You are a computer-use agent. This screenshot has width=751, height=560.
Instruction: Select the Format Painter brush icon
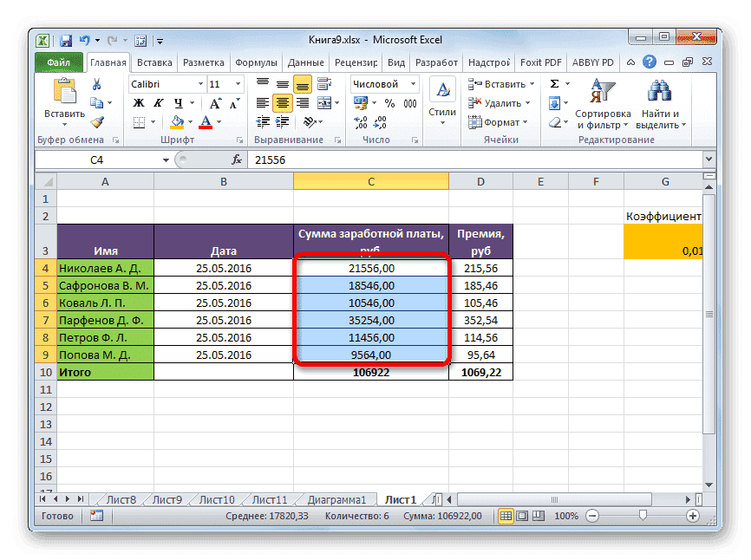[x=95, y=123]
